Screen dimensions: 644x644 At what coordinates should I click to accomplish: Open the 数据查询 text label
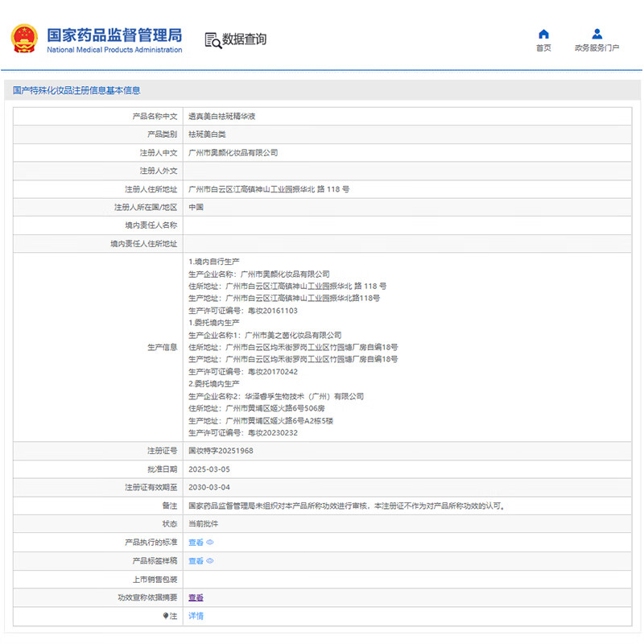244,39
